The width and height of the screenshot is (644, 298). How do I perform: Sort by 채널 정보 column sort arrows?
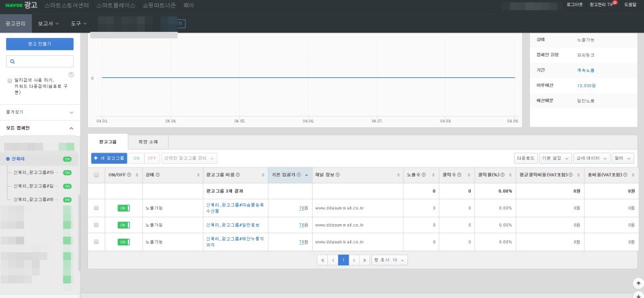pyautogui.click(x=399, y=175)
